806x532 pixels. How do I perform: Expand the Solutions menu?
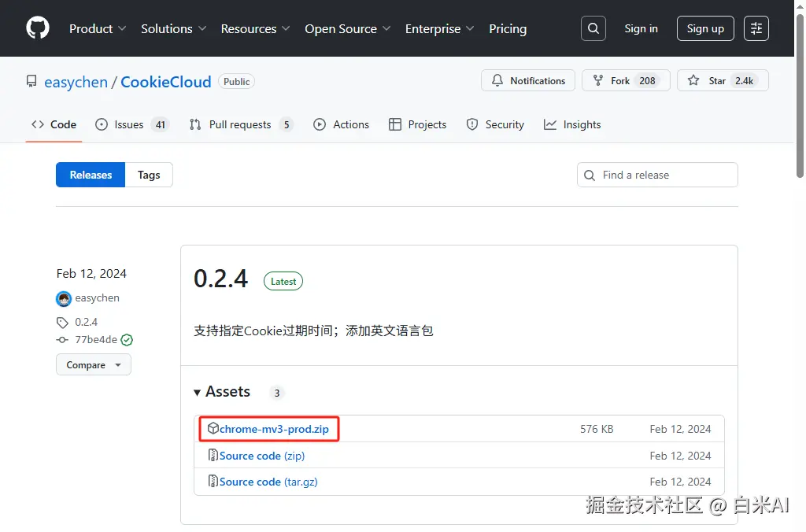[x=174, y=29]
